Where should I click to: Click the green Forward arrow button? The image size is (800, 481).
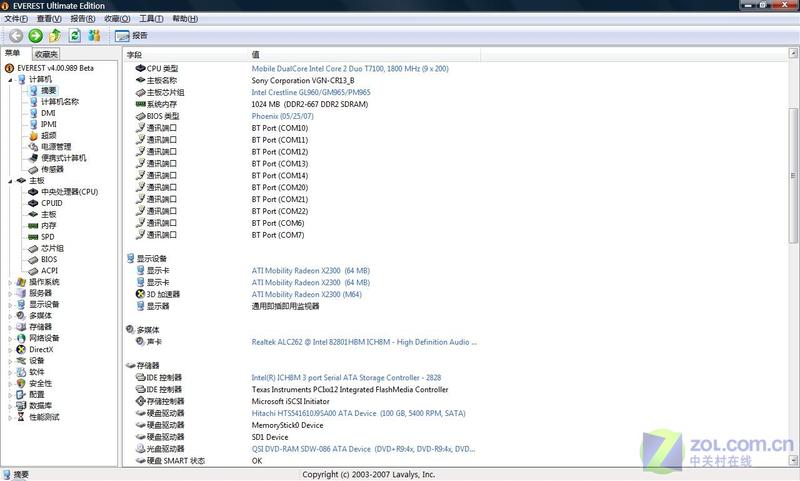(35, 36)
